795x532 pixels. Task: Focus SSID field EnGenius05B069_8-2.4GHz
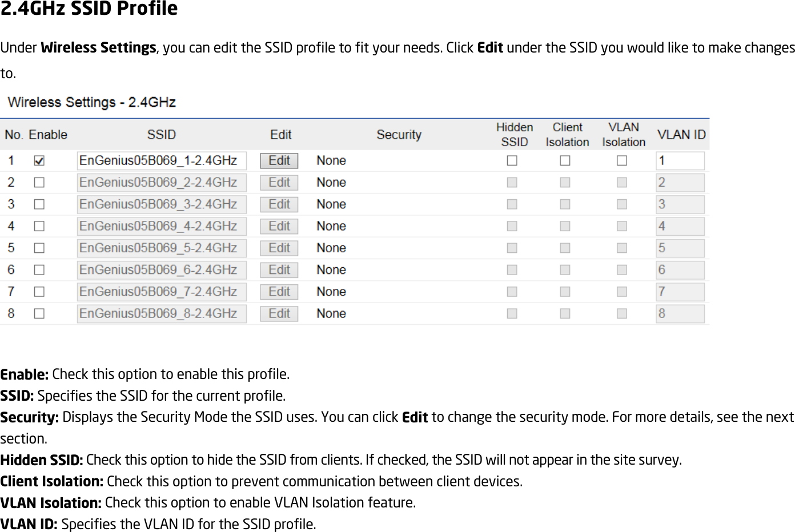point(162,314)
